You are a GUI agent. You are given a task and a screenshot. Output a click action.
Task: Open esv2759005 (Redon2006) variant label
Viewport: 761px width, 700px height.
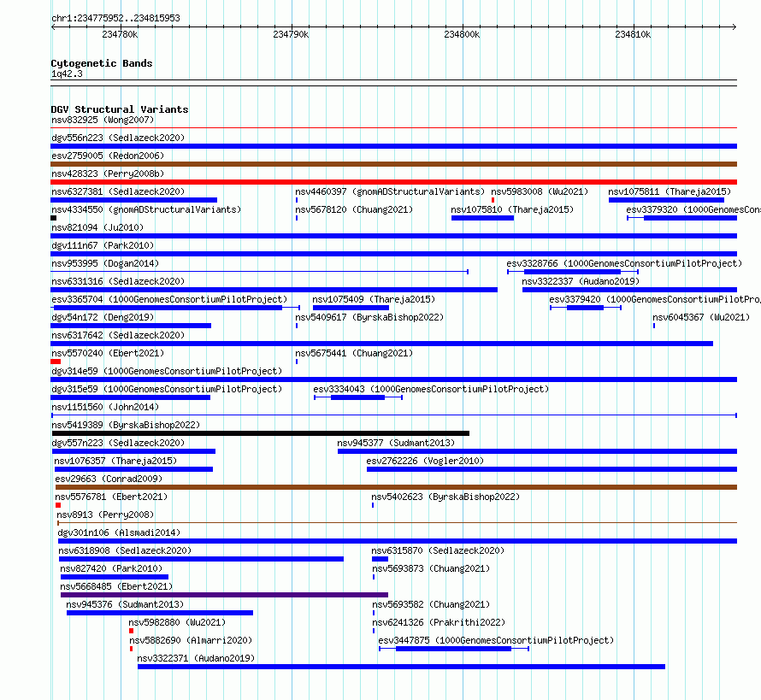pyautogui.click(x=108, y=156)
